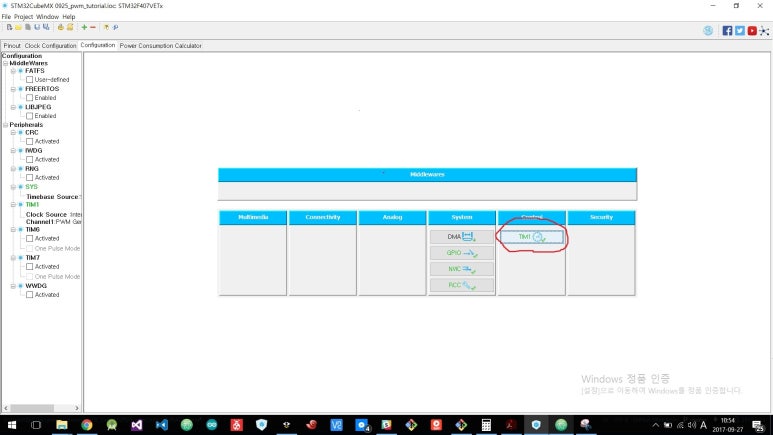Collapse the MiddleWares tree node
The height and width of the screenshot is (435, 773).
click(x=5, y=63)
